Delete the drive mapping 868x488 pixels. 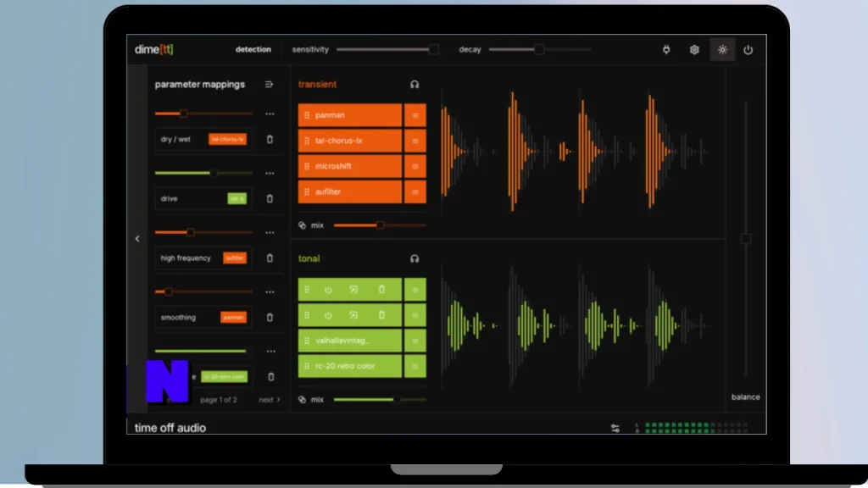point(270,198)
